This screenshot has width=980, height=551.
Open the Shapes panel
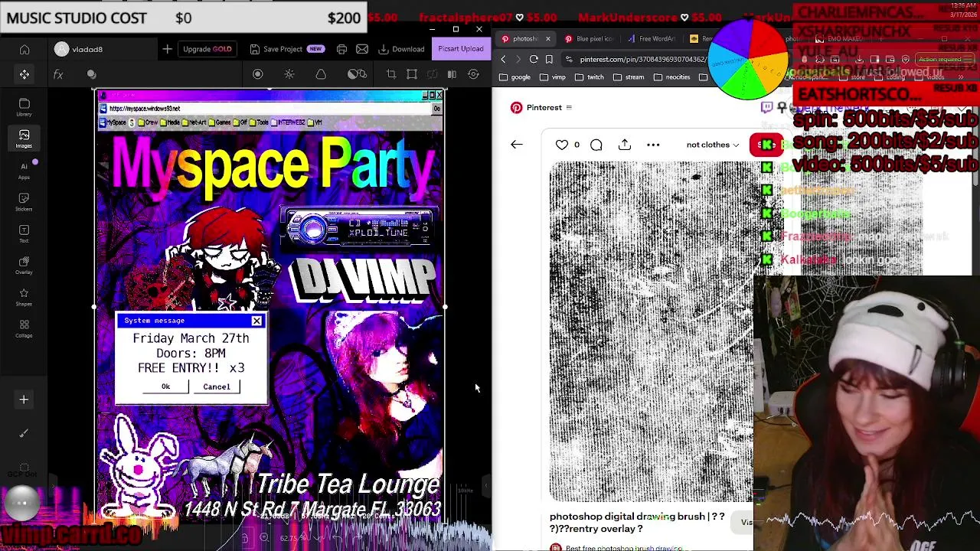pyautogui.click(x=24, y=296)
